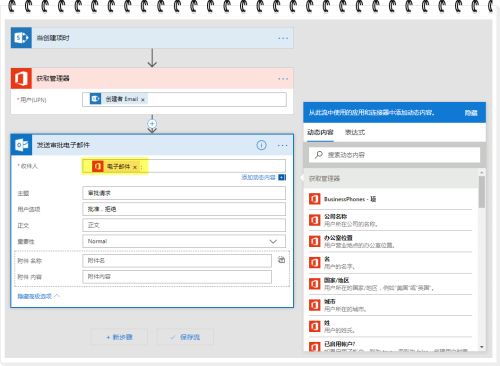Click the SharePoint icon in 创建者 Email token

pyautogui.click(x=95, y=99)
